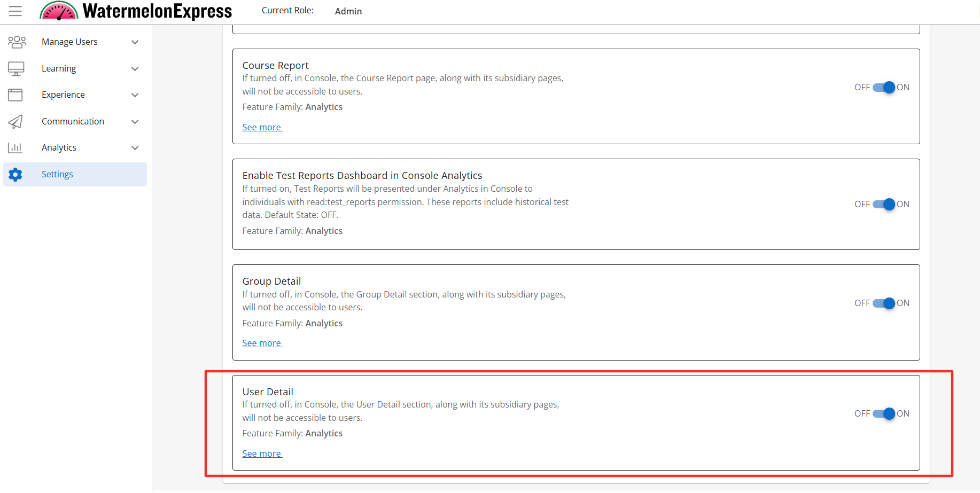This screenshot has width=980, height=493.
Task: Click the Manage Users people icon
Action: [17, 42]
